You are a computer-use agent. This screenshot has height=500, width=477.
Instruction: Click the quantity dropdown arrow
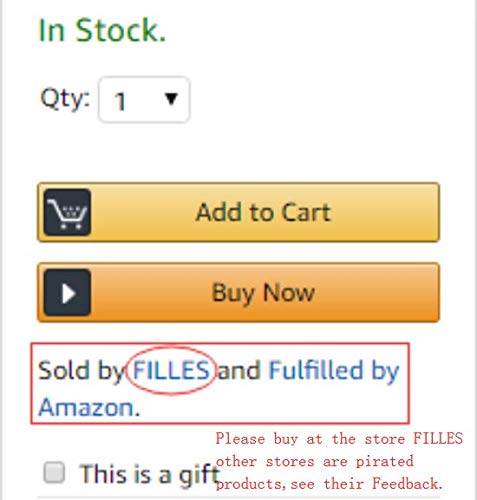[171, 99]
